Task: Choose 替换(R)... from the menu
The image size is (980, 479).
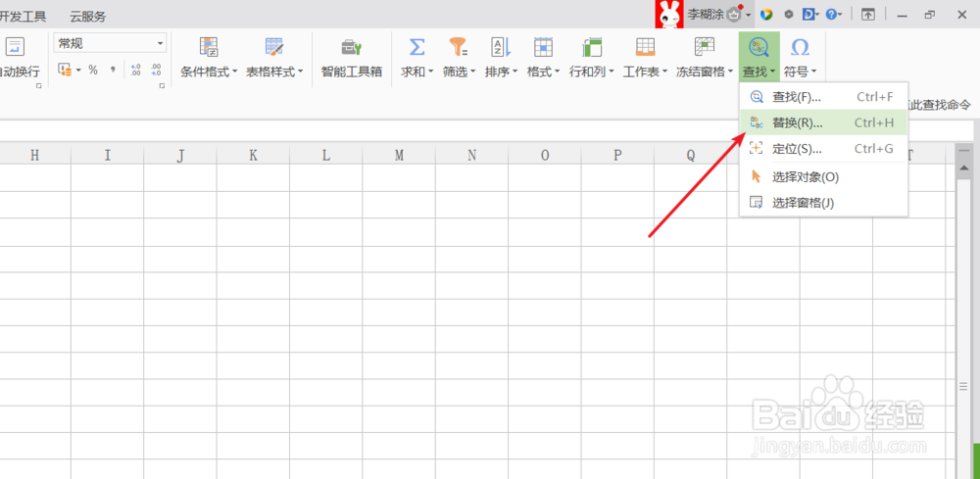Action: point(823,123)
